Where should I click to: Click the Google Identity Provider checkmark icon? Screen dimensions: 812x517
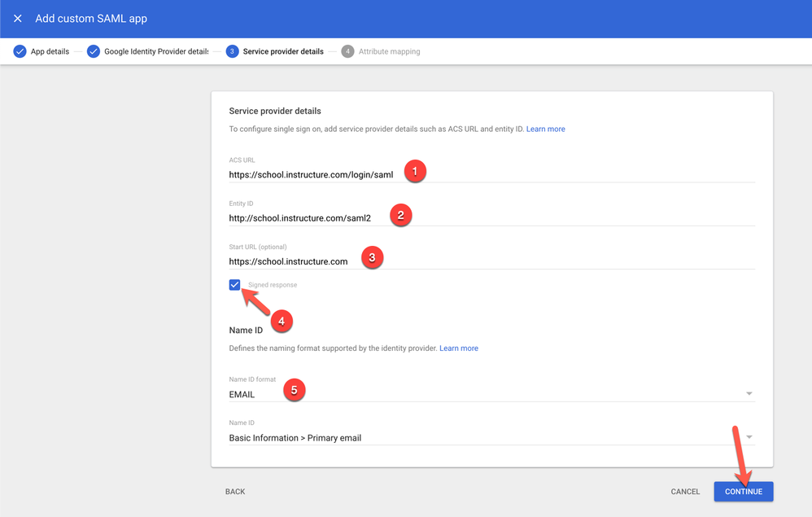[94, 51]
